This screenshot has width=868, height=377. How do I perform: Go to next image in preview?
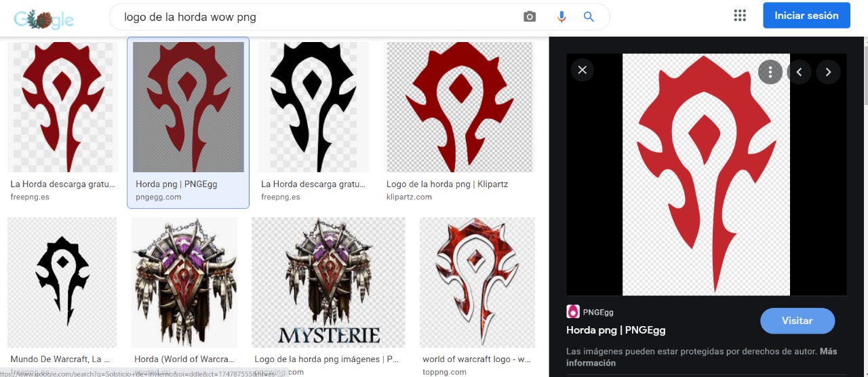(828, 71)
